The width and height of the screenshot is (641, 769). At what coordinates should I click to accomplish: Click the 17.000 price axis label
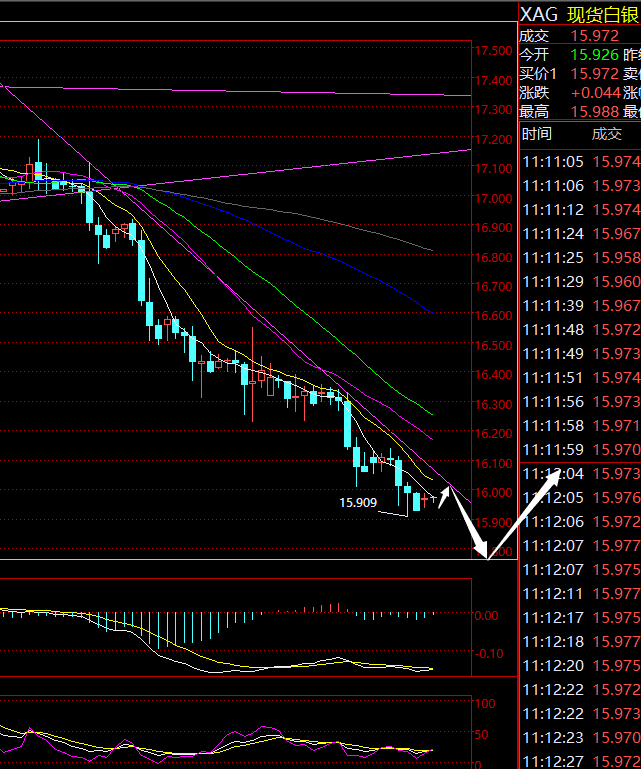[x=493, y=198]
